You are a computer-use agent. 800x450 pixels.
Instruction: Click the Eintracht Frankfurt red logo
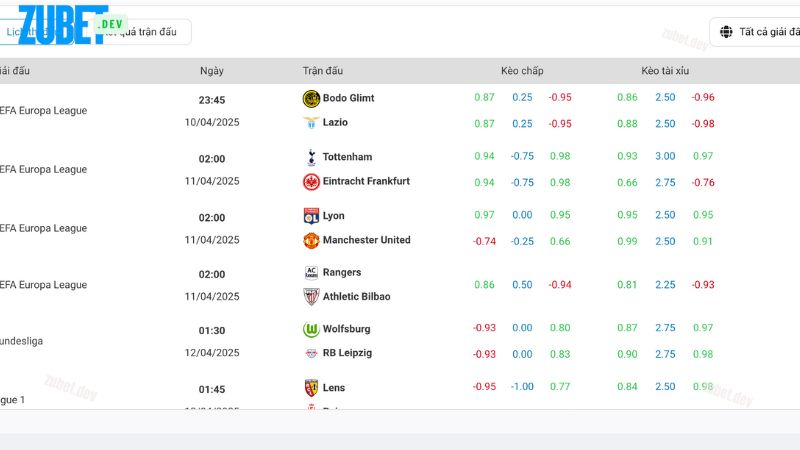tap(311, 182)
